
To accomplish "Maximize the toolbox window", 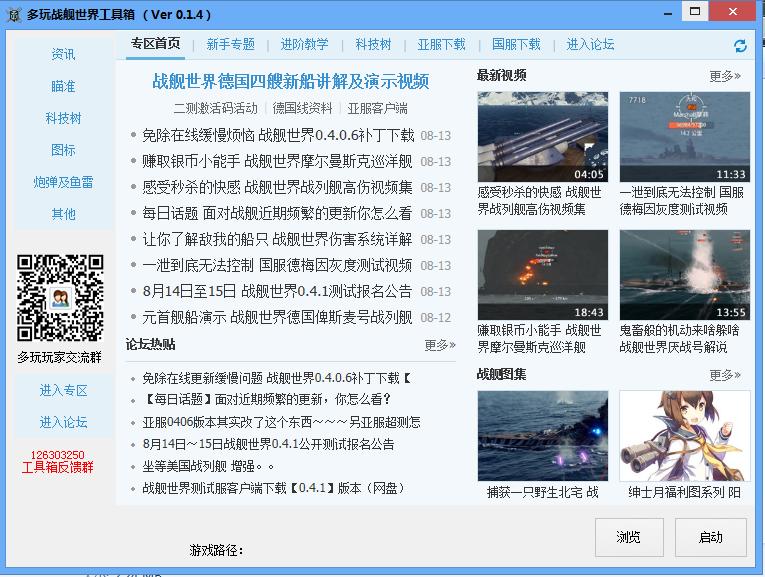I will pyautogui.click(x=695, y=11).
